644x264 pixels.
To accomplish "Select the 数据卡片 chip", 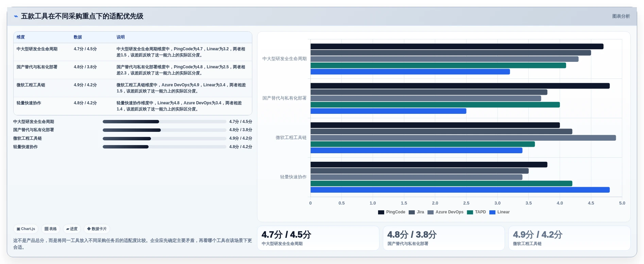I will click(x=97, y=229).
